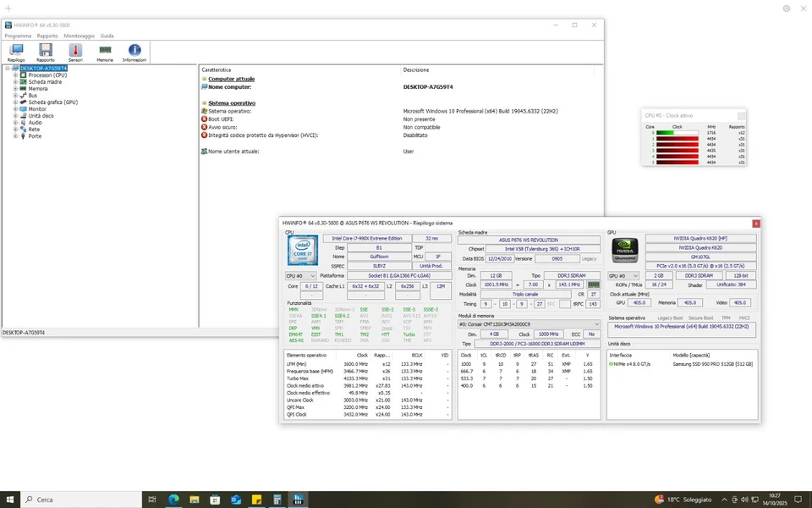This screenshot has width=812, height=508.
Task: Open the CPU #0 selector dropdown
Action: (x=302, y=275)
